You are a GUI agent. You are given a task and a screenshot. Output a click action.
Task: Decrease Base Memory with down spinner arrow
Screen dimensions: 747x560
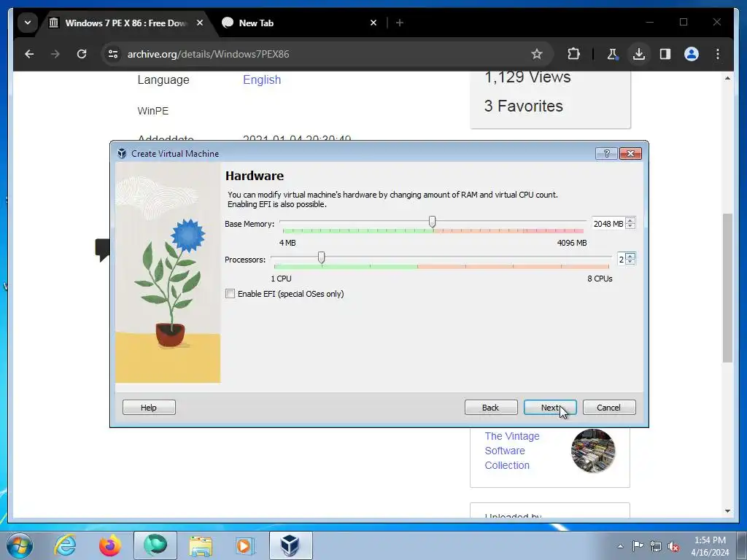[x=630, y=226]
